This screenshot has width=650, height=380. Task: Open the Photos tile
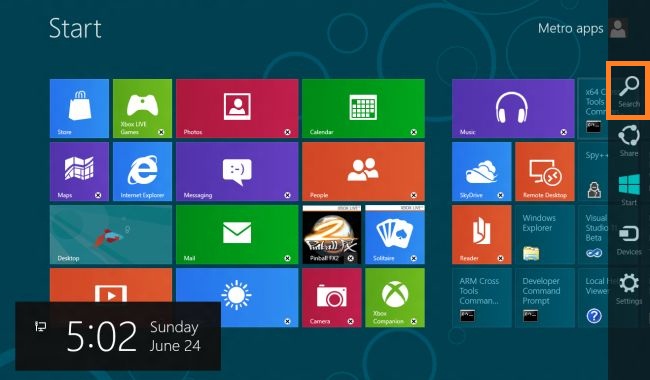point(237,108)
